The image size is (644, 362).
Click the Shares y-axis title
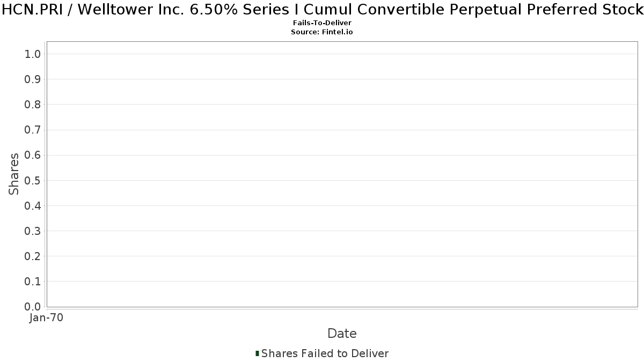[x=14, y=174]
